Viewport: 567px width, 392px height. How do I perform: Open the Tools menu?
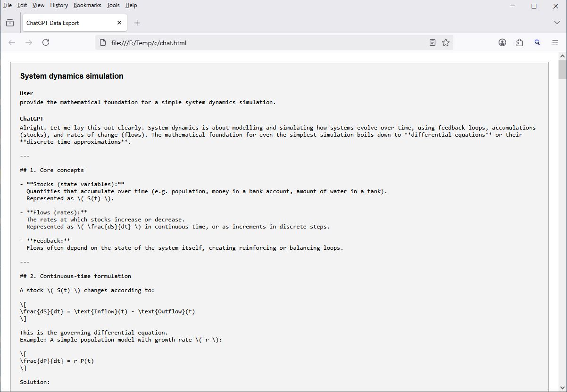coord(113,5)
